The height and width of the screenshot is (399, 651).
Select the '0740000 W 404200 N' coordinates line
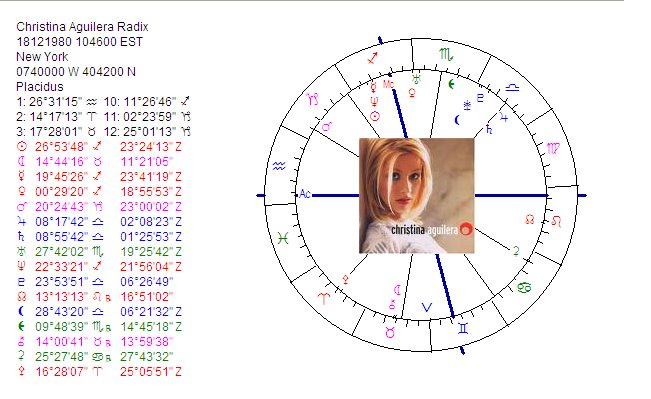click(x=76, y=71)
